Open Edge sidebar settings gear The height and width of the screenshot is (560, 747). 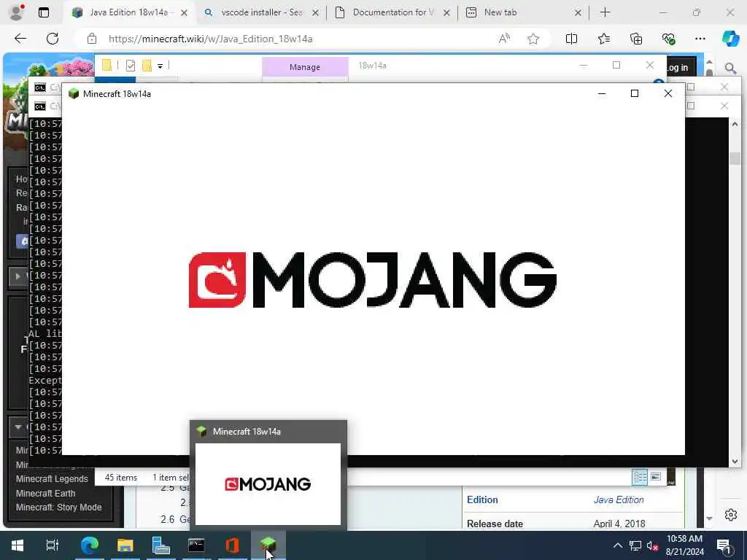[x=730, y=515]
